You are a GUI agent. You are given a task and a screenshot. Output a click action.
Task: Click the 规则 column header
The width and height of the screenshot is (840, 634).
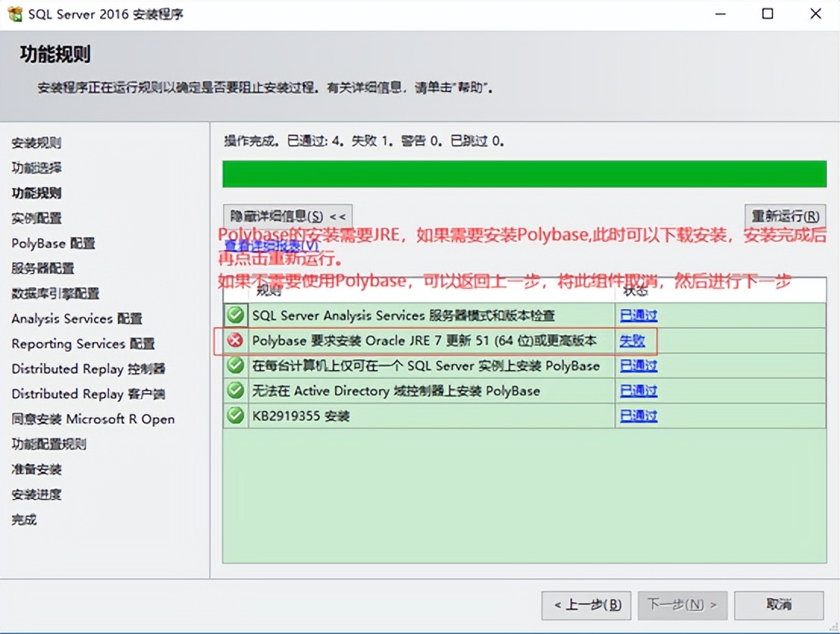[x=432, y=290]
